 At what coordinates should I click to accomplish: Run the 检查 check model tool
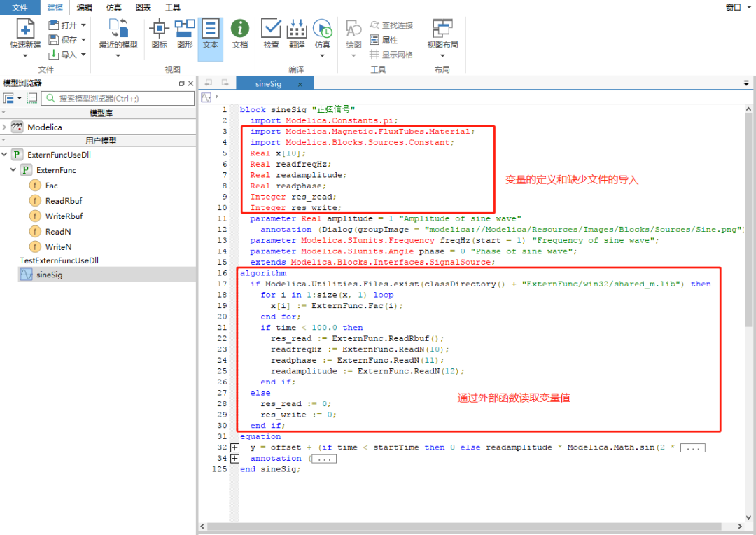(x=271, y=34)
